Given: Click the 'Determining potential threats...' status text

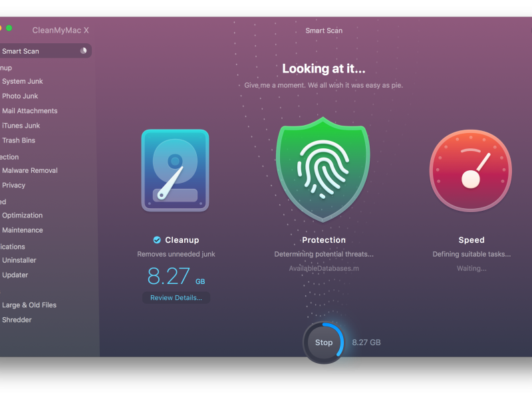Looking at the screenshot, I should [324, 254].
